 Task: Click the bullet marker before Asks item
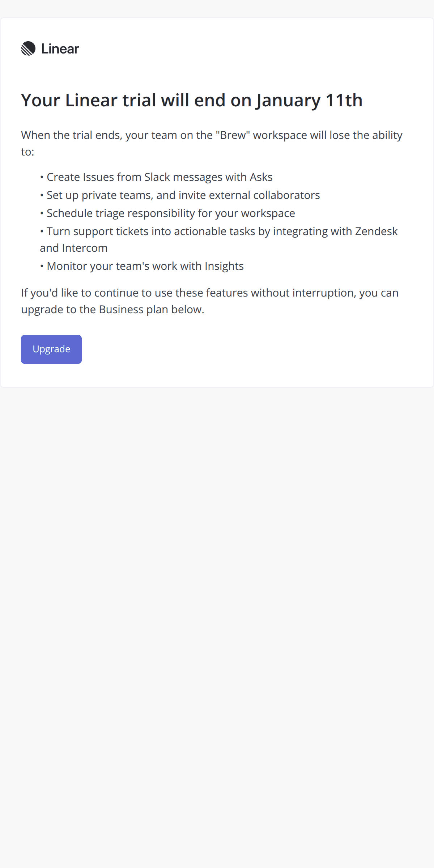coord(42,177)
